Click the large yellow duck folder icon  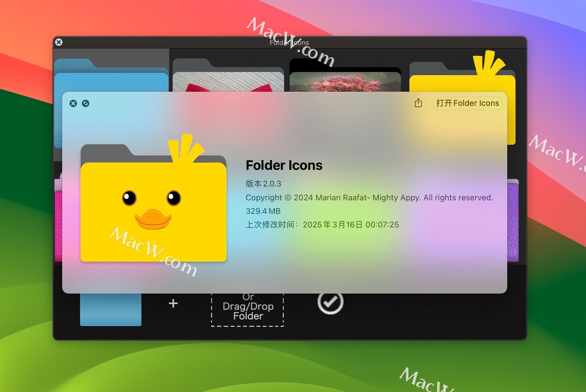[153, 198]
